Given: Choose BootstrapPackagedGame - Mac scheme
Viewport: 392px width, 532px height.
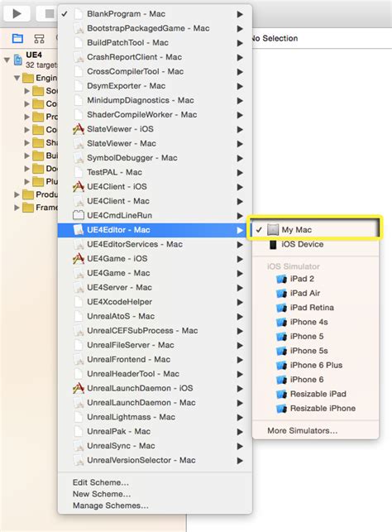Looking at the screenshot, I should click(155, 28).
